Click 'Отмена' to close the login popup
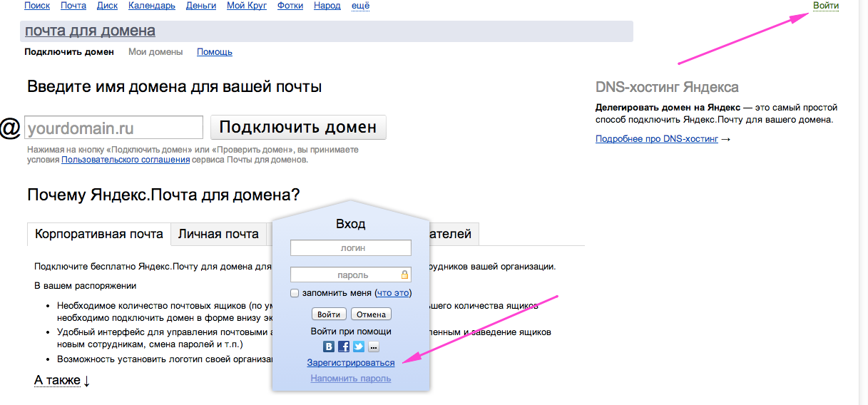Image resolution: width=868 pixels, height=405 pixels. (x=371, y=314)
